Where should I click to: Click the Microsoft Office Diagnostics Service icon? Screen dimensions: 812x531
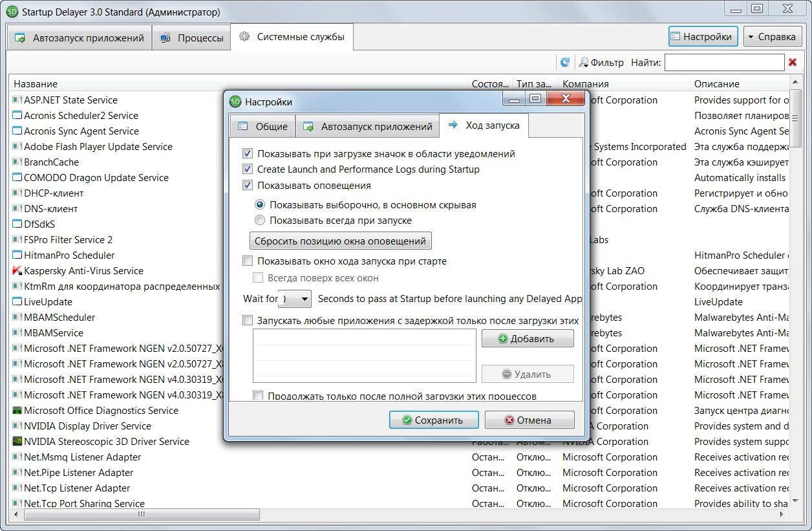coord(17,411)
